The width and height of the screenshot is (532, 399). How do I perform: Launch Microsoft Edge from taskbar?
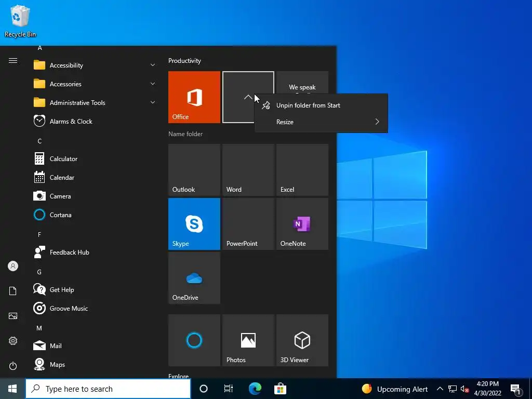click(x=255, y=389)
